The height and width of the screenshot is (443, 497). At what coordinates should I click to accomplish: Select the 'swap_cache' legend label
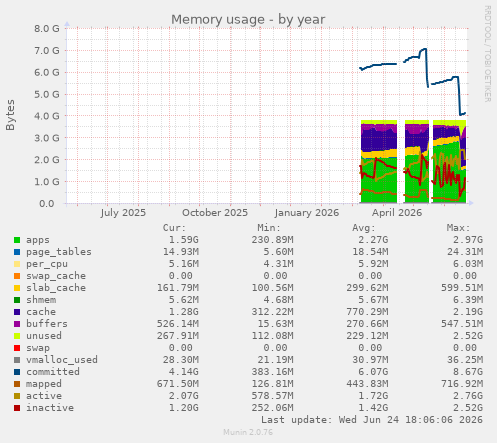(x=56, y=276)
